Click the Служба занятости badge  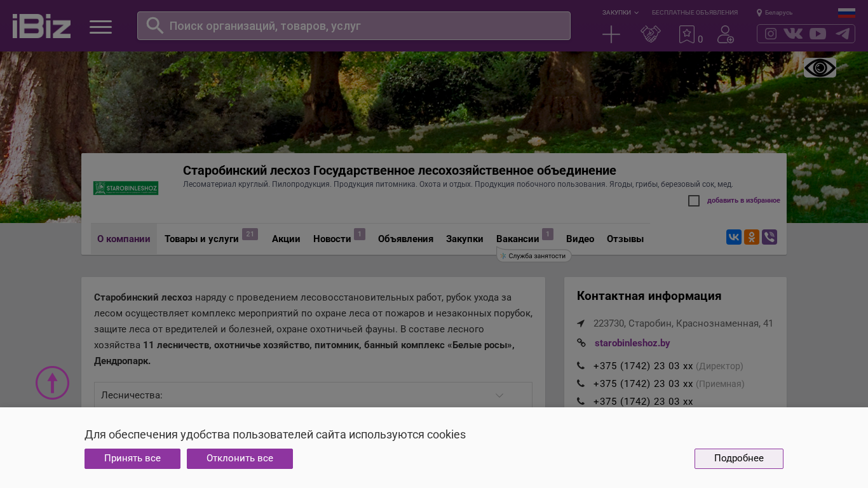point(534,256)
